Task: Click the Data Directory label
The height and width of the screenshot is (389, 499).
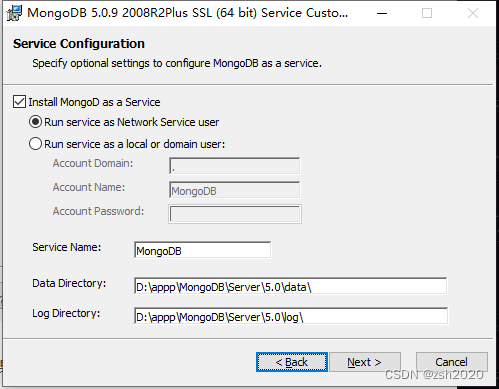Action: pyautogui.click(x=69, y=283)
